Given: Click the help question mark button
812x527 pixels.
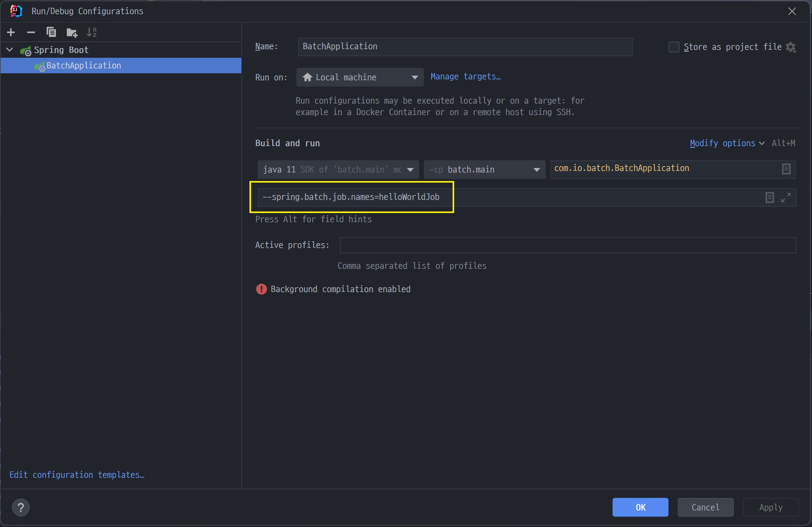Looking at the screenshot, I should 21,507.
